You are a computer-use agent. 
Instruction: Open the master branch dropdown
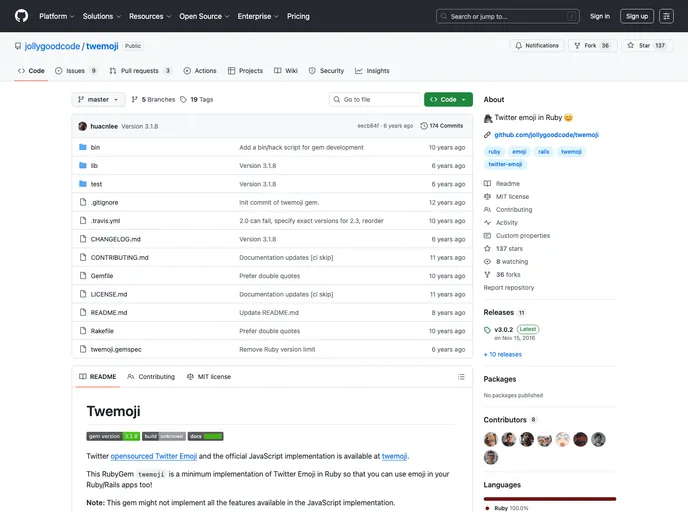(x=98, y=100)
